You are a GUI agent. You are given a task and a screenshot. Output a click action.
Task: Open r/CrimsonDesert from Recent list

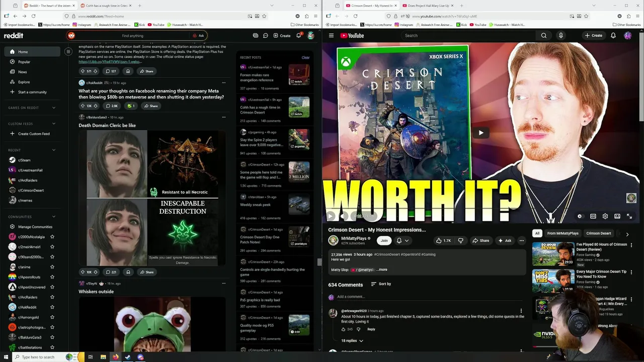click(31, 191)
